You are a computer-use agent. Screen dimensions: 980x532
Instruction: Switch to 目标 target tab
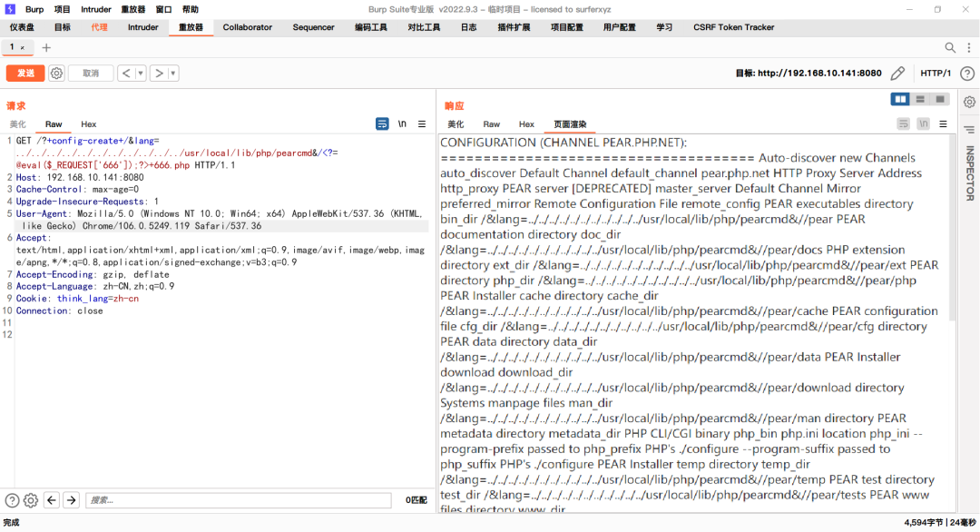pyautogui.click(x=63, y=27)
